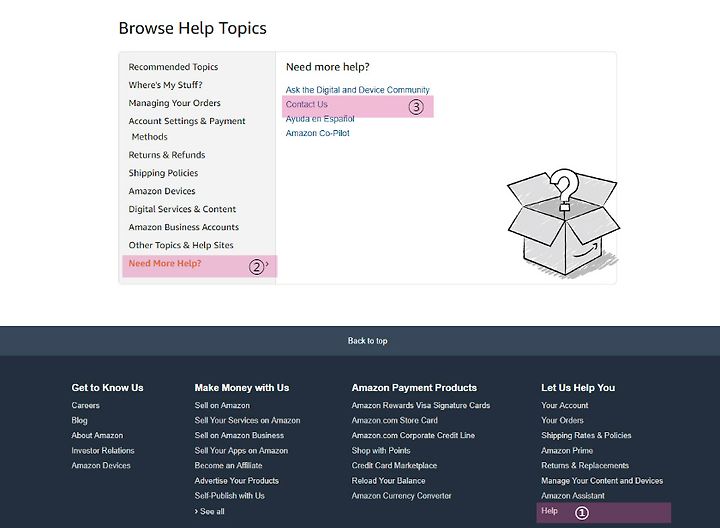Open Blog footer link

coord(79,421)
